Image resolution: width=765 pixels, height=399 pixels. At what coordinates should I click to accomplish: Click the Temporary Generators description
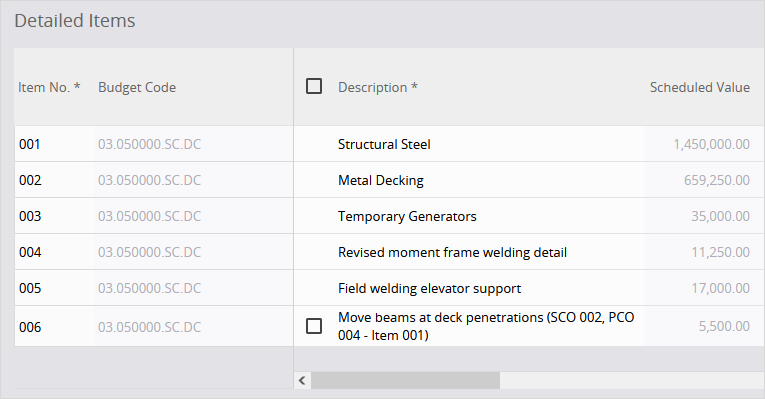[407, 217]
